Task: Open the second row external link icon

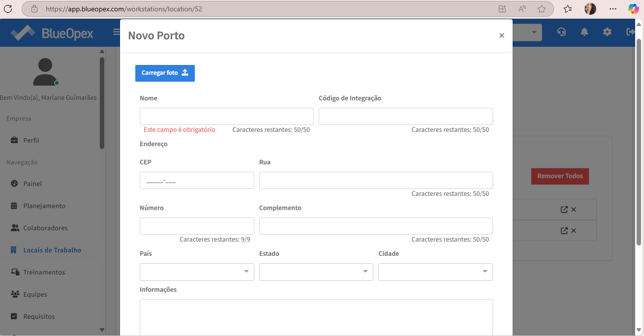Action: (x=564, y=230)
